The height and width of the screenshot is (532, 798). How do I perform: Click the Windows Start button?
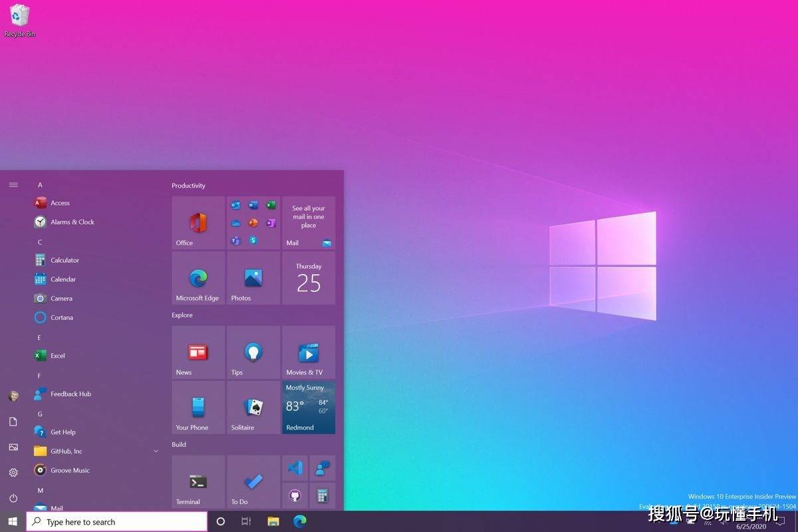13,522
